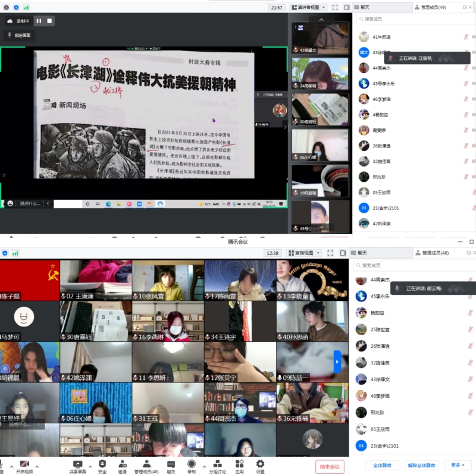Click 共享屏幕 share screen toolbar icon
The height and width of the screenshot is (475, 476).
pos(78,467)
